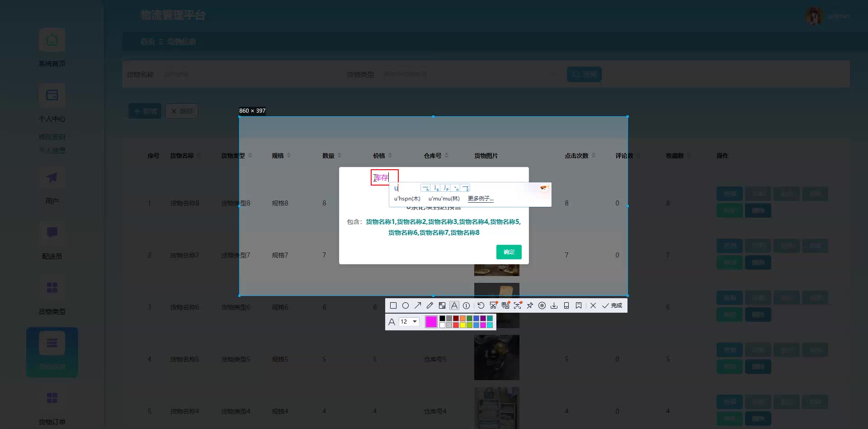Screen dimensions: 868x429
Task: Open the font size 12 dropdown
Action: (x=409, y=322)
